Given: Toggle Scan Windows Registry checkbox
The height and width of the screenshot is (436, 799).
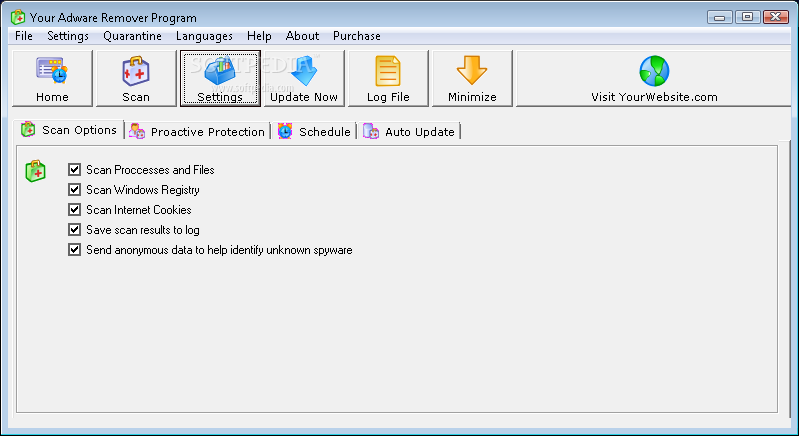Looking at the screenshot, I should point(74,189).
